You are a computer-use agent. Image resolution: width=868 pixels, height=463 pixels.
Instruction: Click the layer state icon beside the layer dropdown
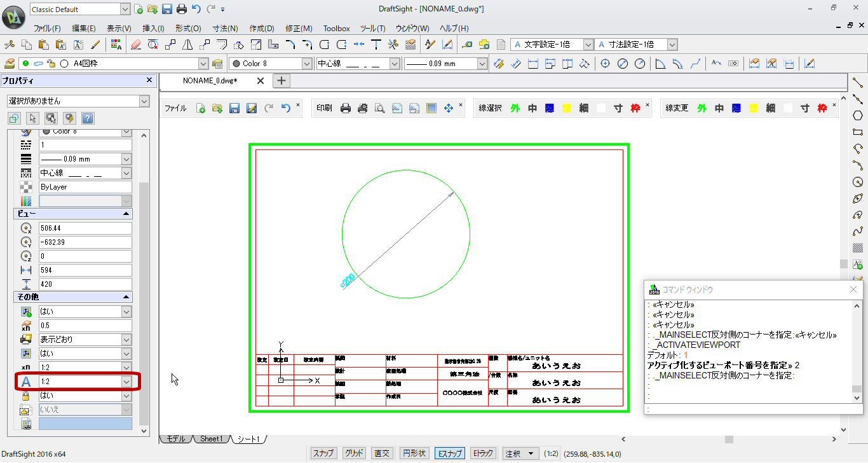point(217,64)
